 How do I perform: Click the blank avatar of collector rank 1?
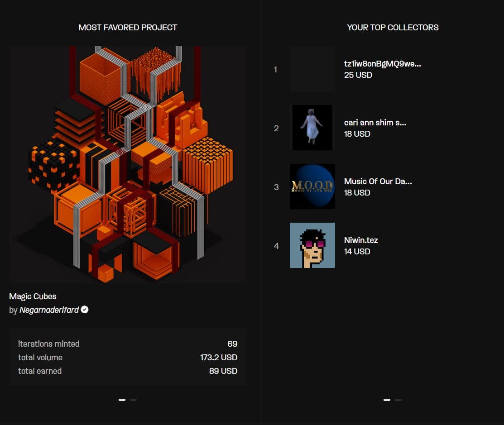point(312,69)
